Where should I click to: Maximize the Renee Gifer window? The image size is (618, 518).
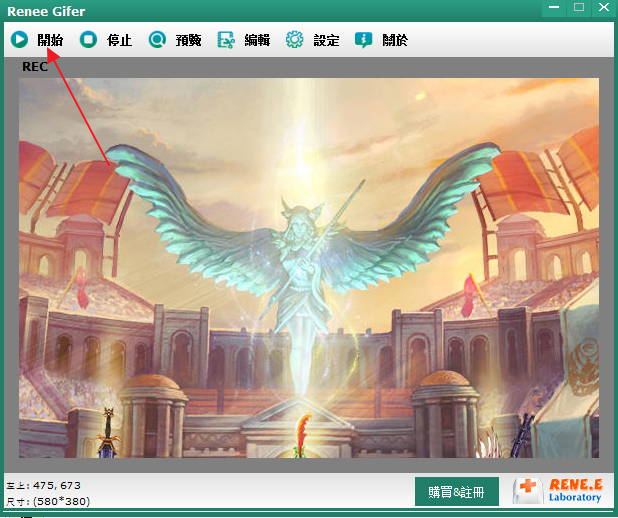(x=579, y=7)
